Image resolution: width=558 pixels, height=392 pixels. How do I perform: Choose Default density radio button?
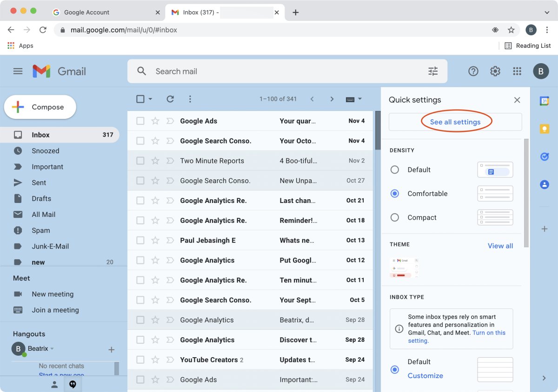pyautogui.click(x=395, y=170)
